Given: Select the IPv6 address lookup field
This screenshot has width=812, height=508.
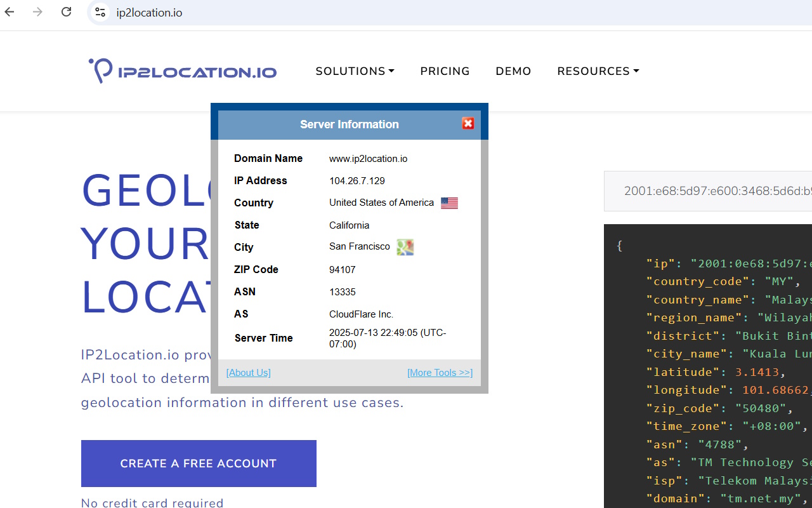Looking at the screenshot, I should click(717, 191).
